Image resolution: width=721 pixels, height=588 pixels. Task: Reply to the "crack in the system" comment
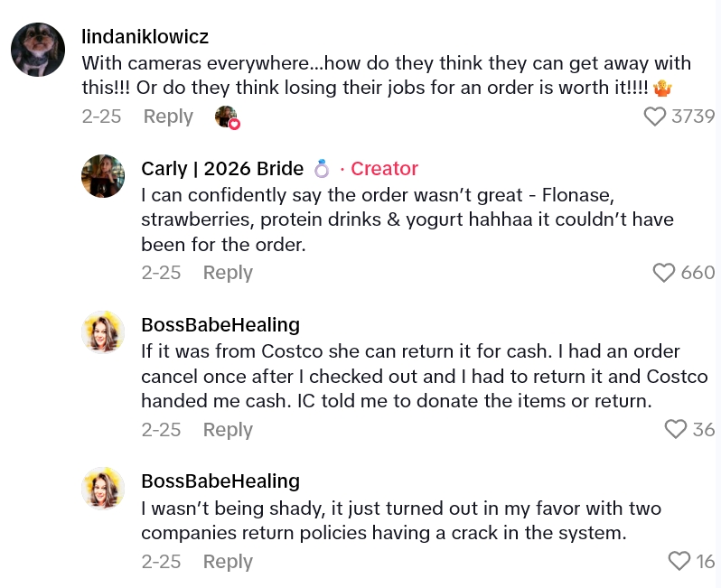tap(228, 562)
